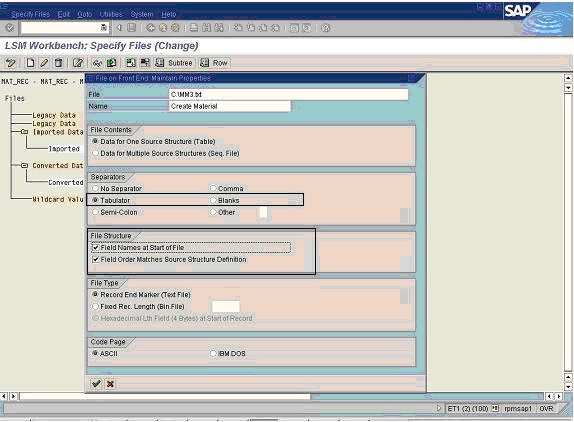The width and height of the screenshot is (574, 422).
Task: Click the Enter checkmark icon in the SAP toolbar
Action: 10,27
